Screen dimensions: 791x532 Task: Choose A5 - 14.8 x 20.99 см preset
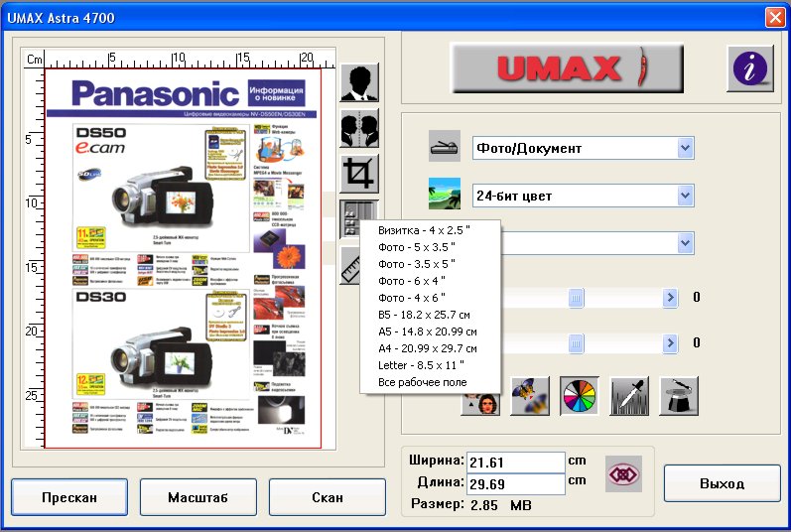pyautogui.click(x=431, y=332)
